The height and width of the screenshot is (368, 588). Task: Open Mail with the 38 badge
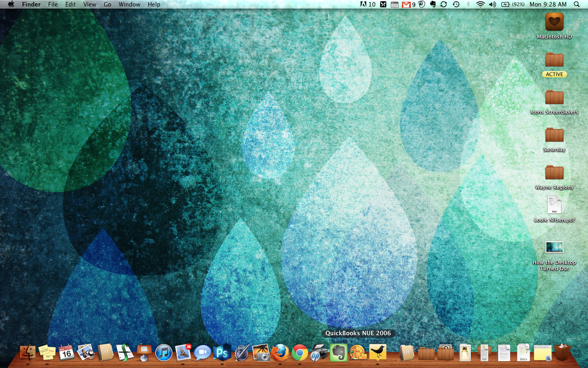pos(183,352)
